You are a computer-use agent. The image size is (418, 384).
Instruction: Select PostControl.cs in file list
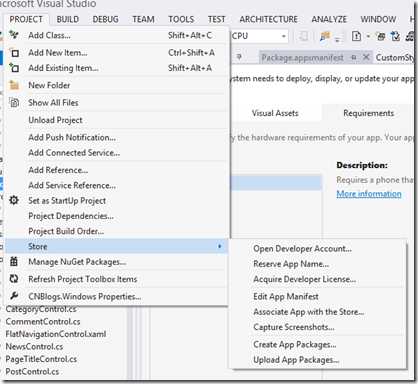pos(32,371)
